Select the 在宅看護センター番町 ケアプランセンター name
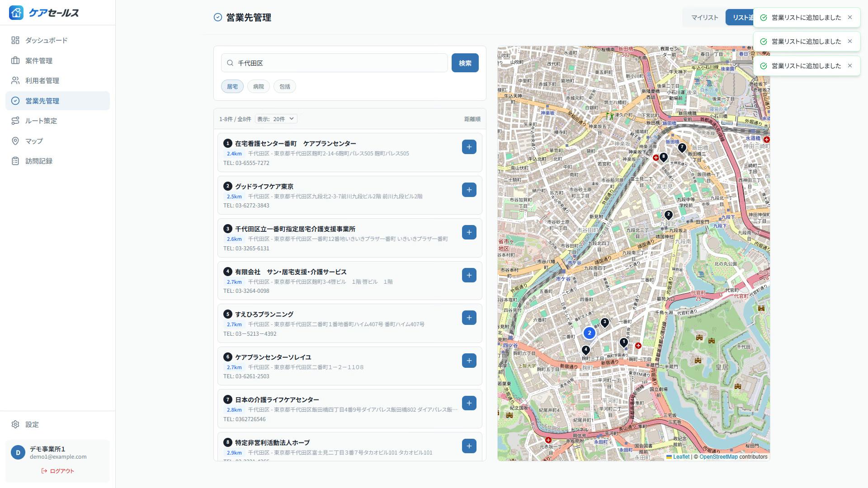This screenshot has height=488, width=868. tap(296, 143)
